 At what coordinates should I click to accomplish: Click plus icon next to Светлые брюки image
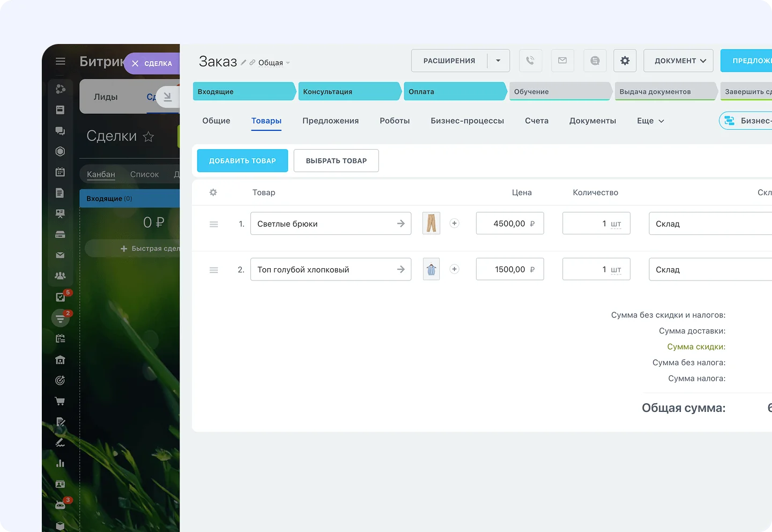coord(454,224)
